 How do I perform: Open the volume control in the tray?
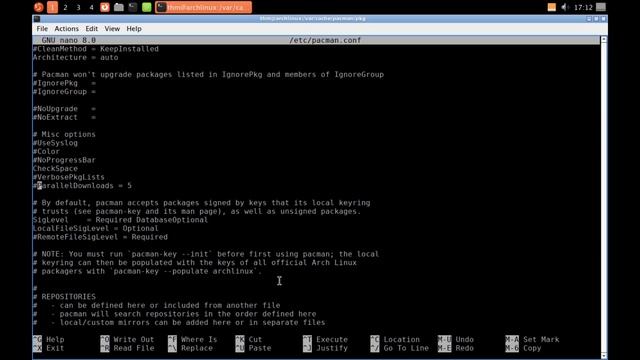coord(565,7)
